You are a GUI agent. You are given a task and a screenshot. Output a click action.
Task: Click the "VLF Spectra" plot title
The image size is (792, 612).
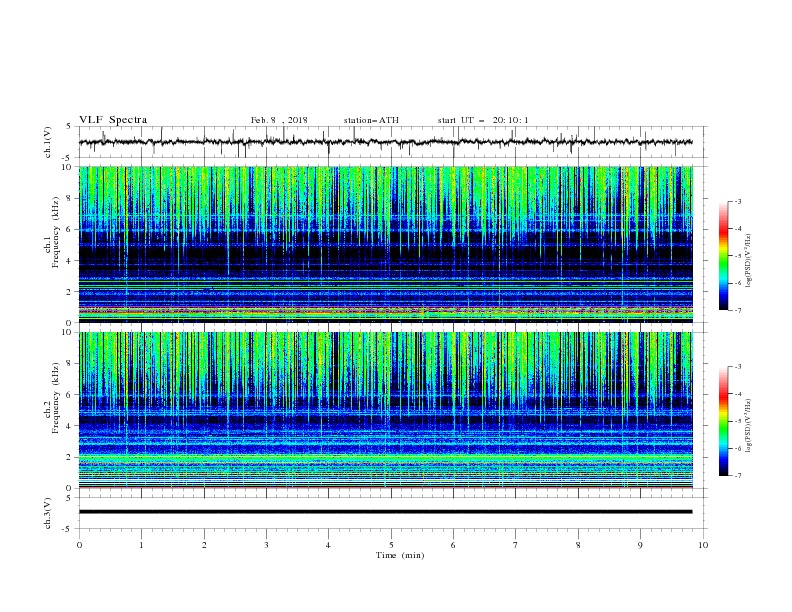pyautogui.click(x=113, y=120)
